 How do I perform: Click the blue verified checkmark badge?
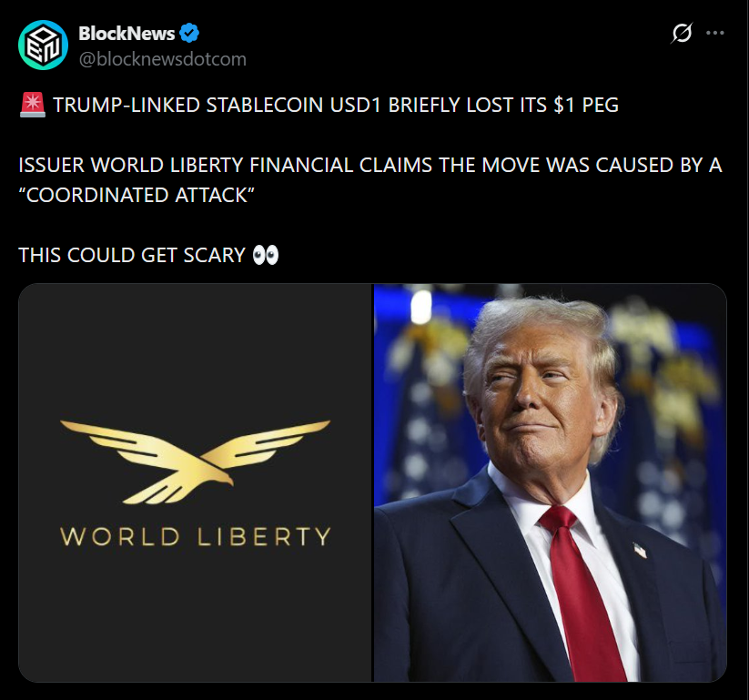click(189, 33)
